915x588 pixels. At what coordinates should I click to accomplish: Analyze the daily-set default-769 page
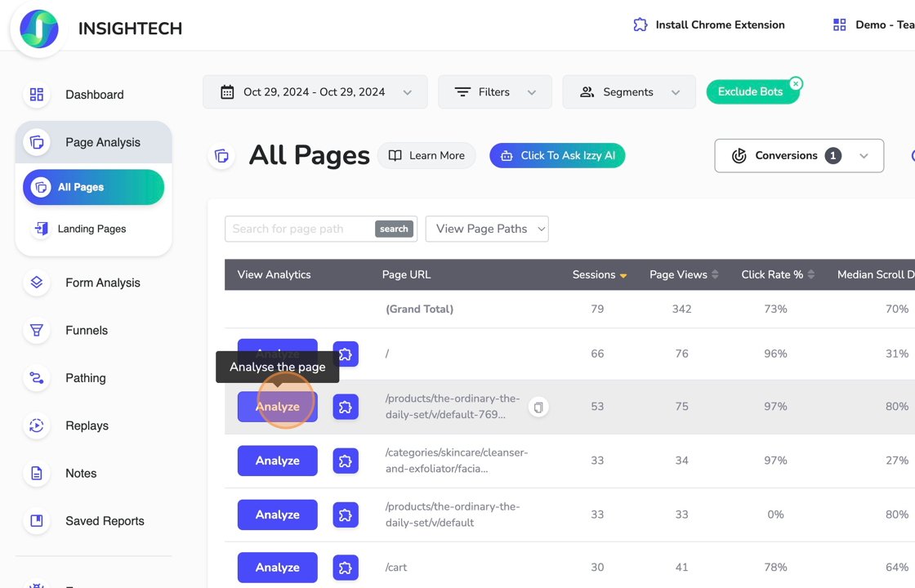278,408
